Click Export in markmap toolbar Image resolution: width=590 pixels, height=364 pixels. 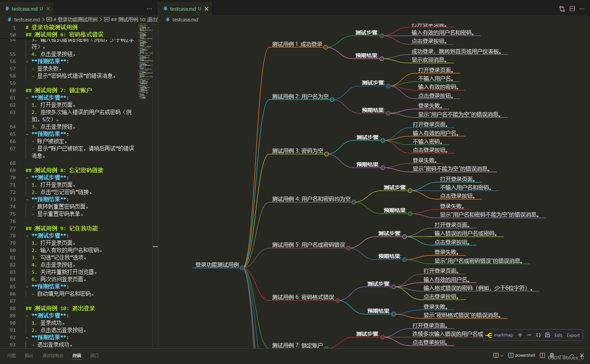point(573,335)
